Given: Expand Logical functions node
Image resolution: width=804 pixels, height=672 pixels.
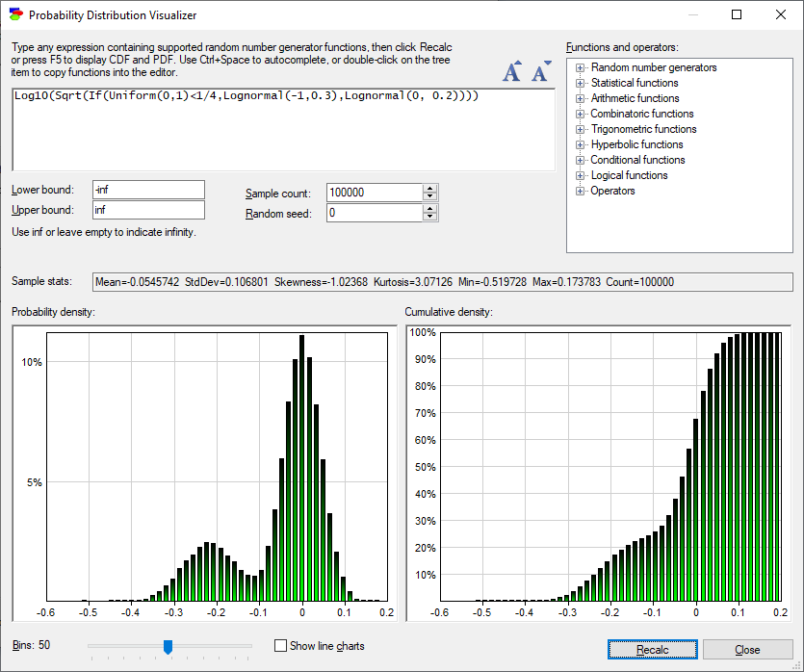Looking at the screenshot, I should (580, 175).
